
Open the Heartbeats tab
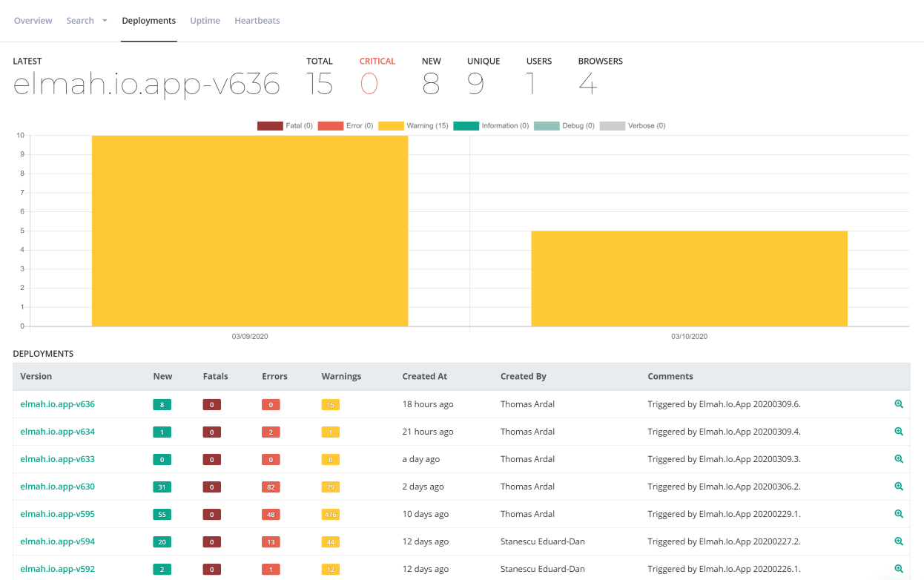tap(257, 20)
